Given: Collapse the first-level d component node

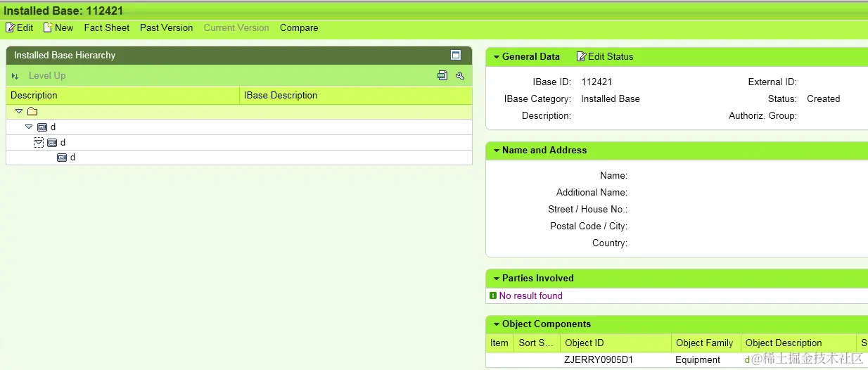Looking at the screenshot, I should tap(29, 127).
